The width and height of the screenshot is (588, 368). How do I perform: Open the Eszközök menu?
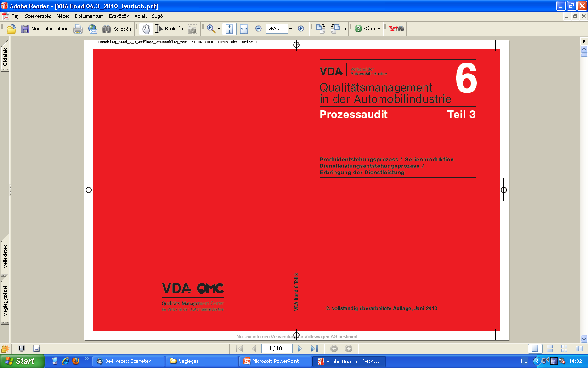click(x=119, y=16)
